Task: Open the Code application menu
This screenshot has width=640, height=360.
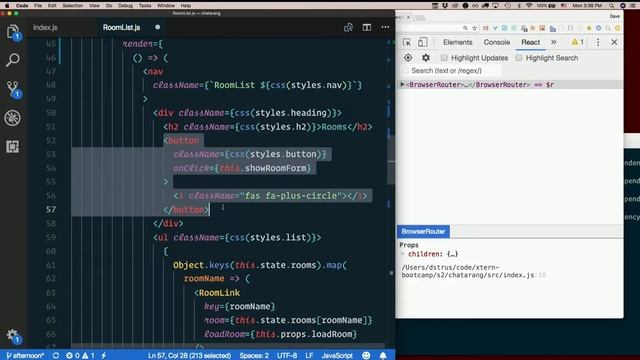Action: coord(22,6)
